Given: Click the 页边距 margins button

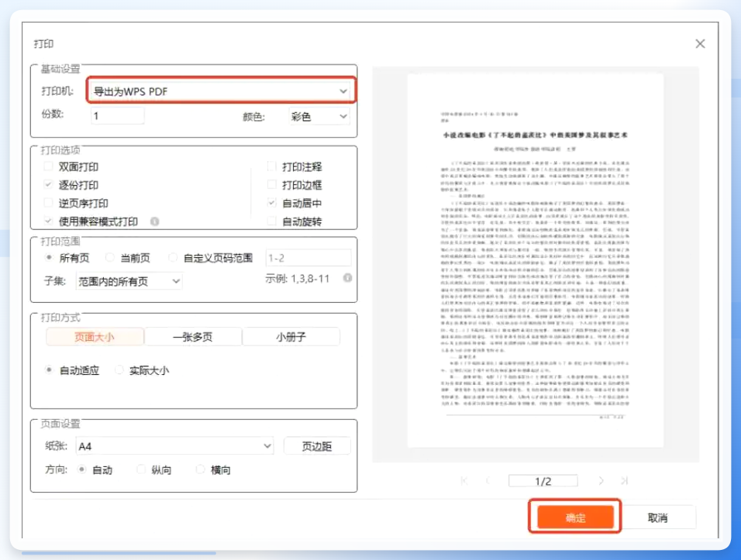Looking at the screenshot, I should click(x=317, y=445).
